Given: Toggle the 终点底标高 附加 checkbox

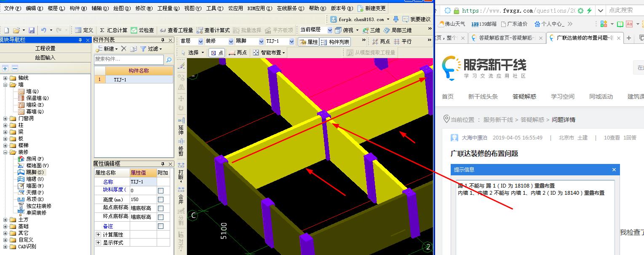Looking at the screenshot, I should [x=160, y=217].
